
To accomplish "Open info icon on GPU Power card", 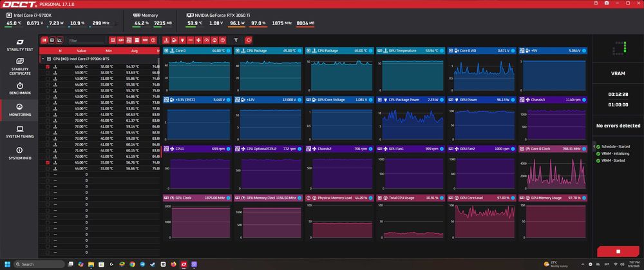I will click(513, 100).
